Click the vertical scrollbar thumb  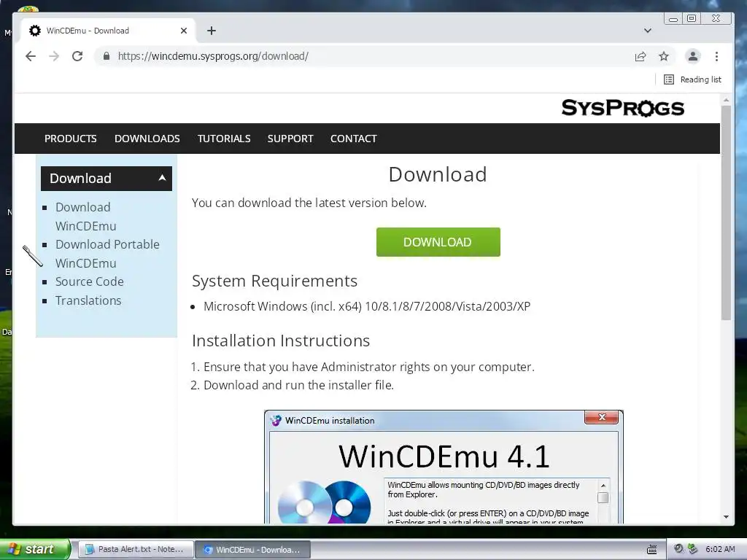tap(726, 212)
